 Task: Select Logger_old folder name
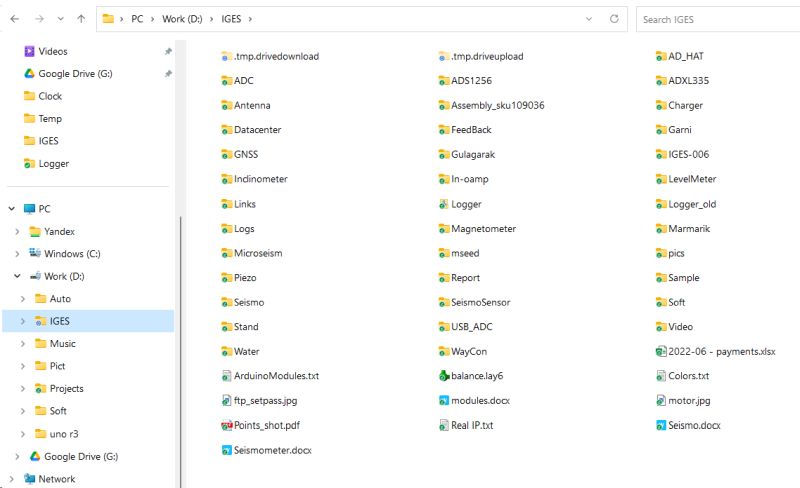tap(692, 204)
